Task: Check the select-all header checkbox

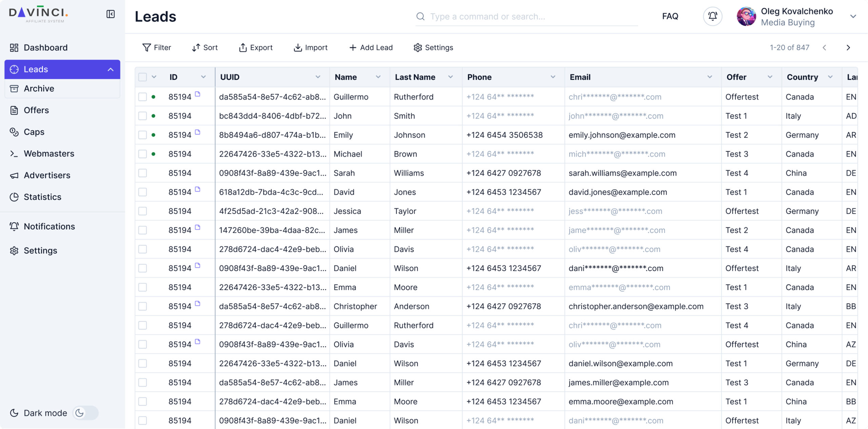Action: 143,77
